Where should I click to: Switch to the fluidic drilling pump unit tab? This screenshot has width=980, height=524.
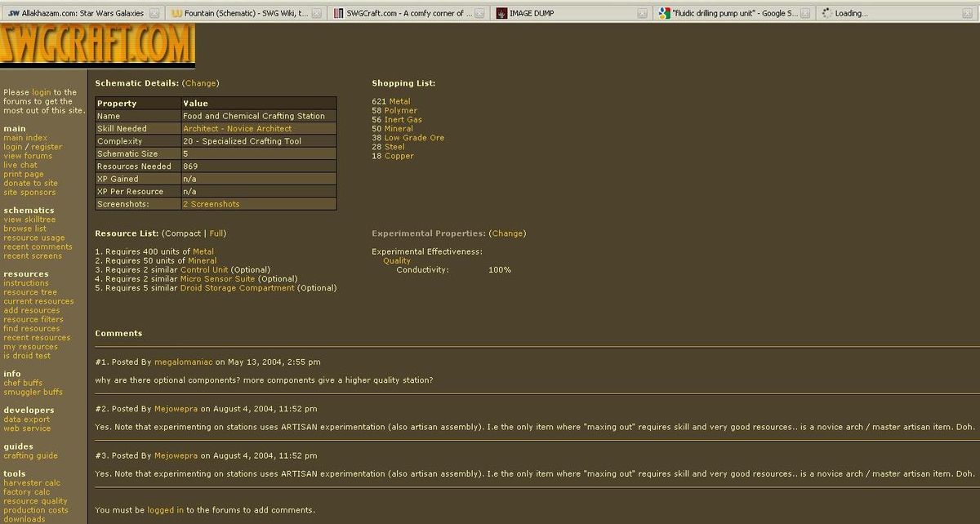point(728,13)
